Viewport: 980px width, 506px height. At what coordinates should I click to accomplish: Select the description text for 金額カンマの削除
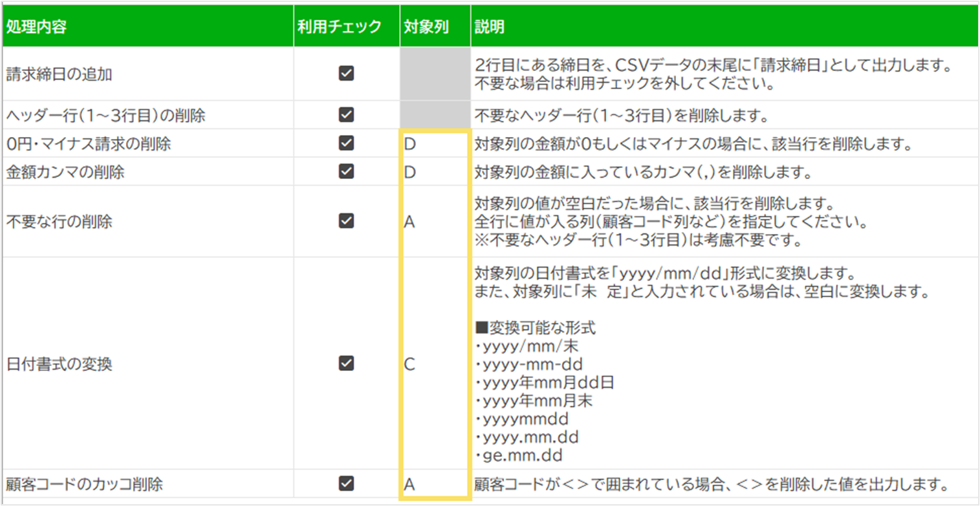coord(642,173)
